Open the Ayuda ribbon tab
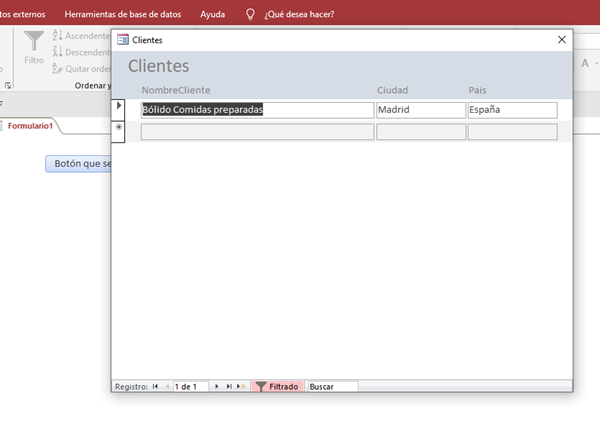This screenshot has width=600, height=447. 212,15
